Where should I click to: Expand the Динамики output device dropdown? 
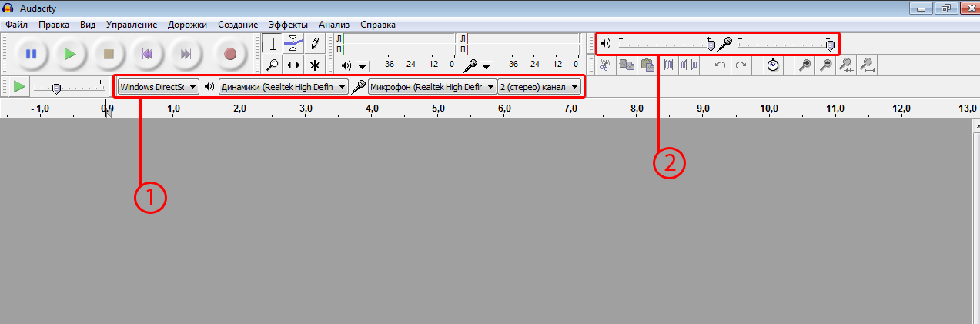point(283,87)
